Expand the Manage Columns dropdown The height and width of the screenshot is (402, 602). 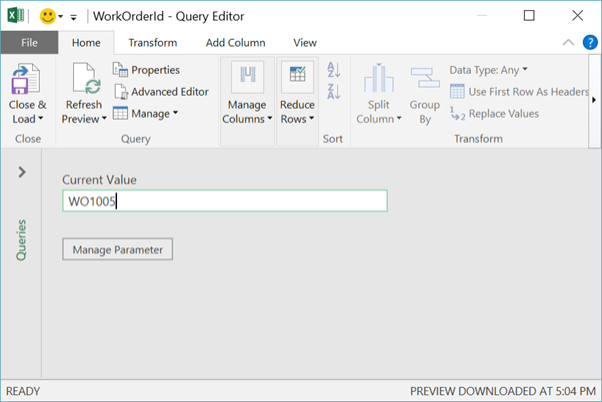pyautogui.click(x=247, y=112)
